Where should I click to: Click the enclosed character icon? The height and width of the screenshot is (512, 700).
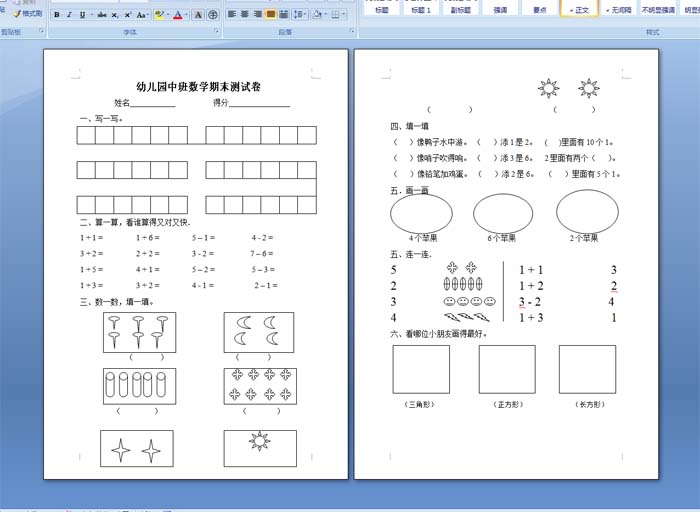[213, 15]
